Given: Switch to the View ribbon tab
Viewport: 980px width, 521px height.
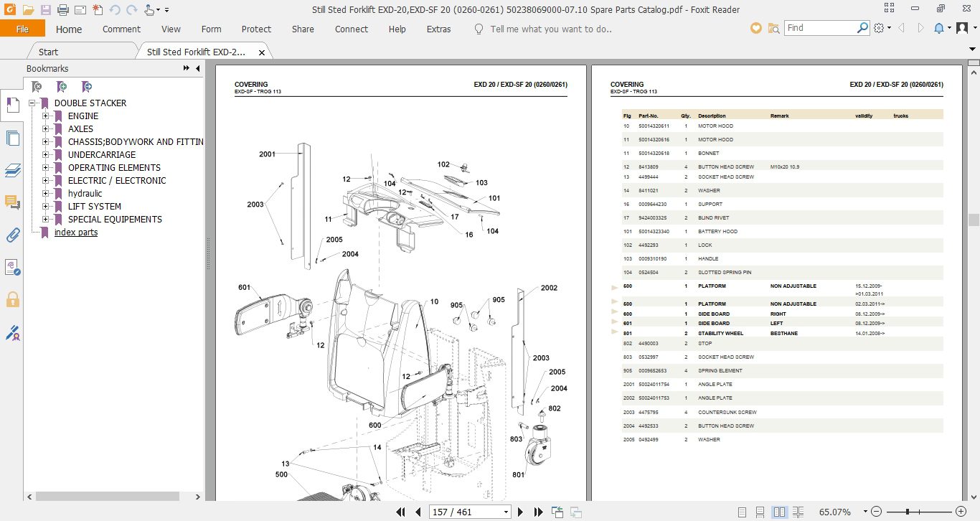Looking at the screenshot, I should click(171, 29).
